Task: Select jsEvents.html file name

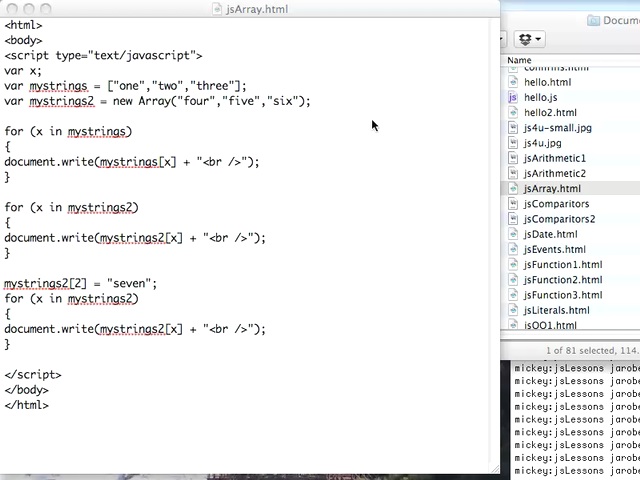Action: 555,249
